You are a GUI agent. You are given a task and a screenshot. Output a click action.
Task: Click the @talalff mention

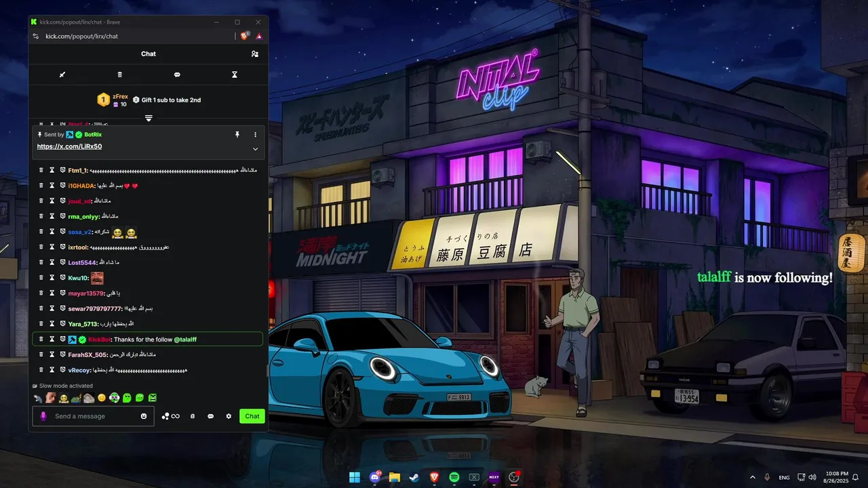[185, 340]
